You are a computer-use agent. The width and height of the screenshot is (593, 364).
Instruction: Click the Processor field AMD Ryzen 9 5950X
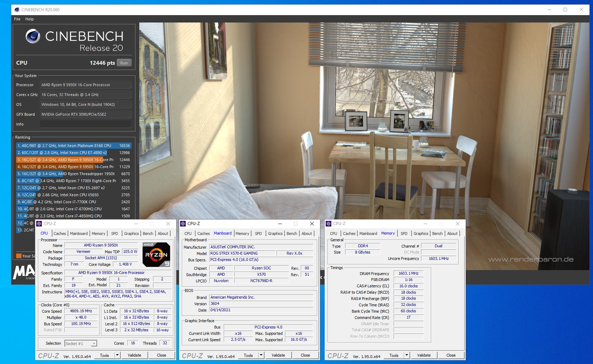[85, 85]
